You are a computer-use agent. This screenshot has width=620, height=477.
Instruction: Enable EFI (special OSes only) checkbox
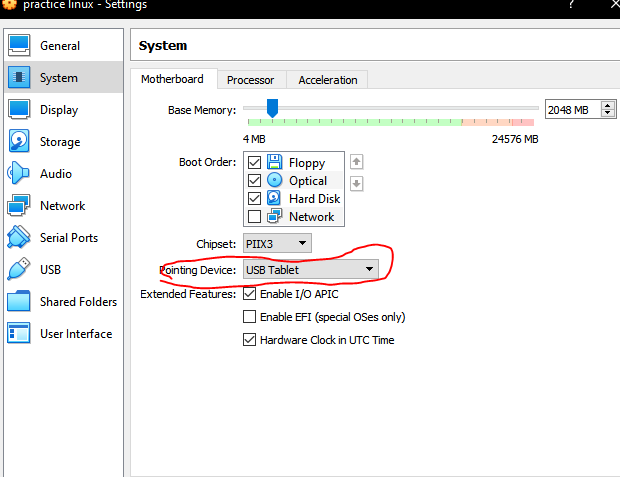click(250, 316)
